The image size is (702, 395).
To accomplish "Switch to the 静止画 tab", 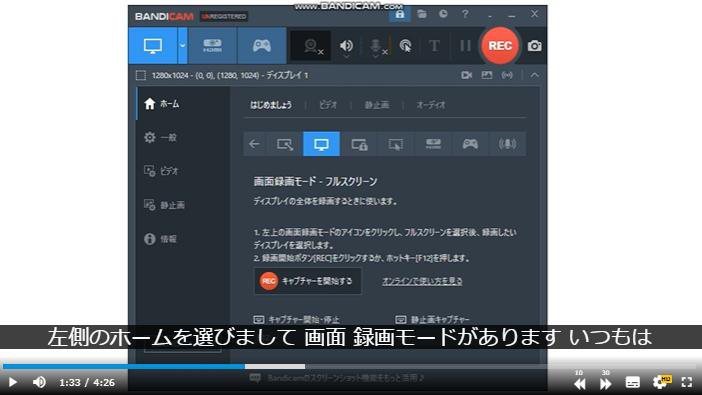I will [x=377, y=105].
